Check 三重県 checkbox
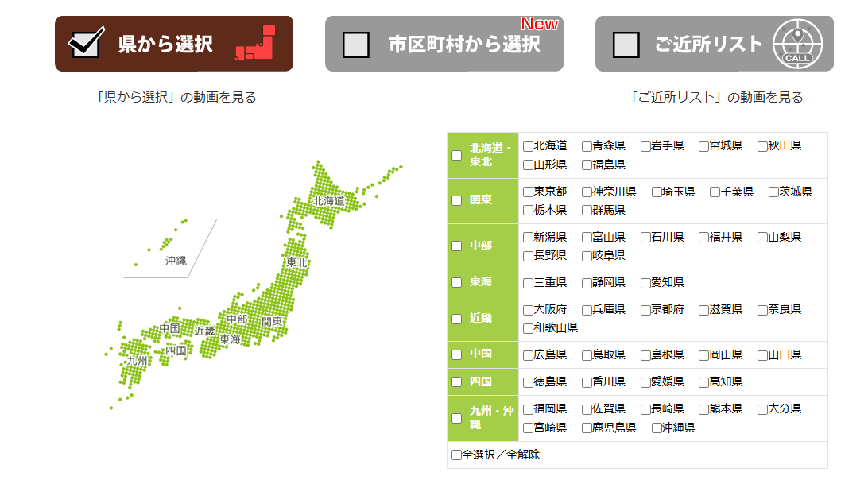Image resolution: width=868 pixels, height=484 pixels. (x=528, y=283)
